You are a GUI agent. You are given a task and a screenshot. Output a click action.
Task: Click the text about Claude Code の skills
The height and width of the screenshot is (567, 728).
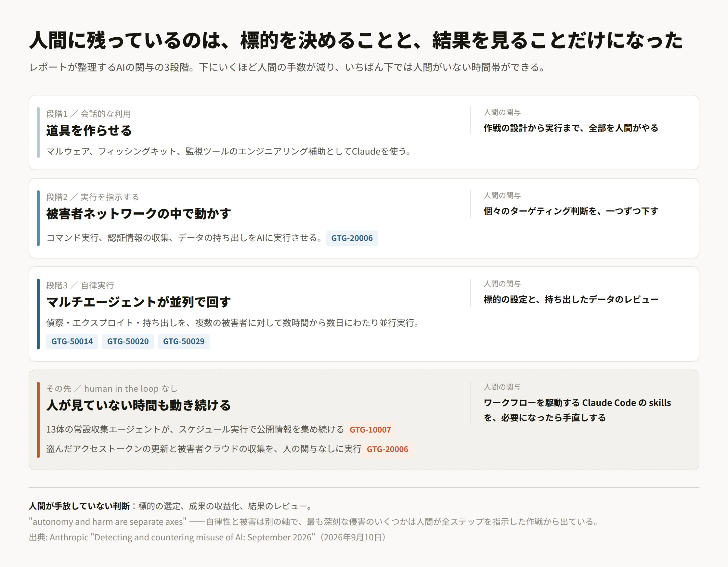(x=577, y=410)
